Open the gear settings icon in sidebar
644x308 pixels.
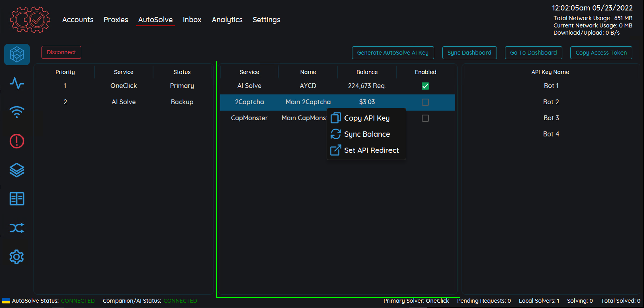tap(17, 257)
